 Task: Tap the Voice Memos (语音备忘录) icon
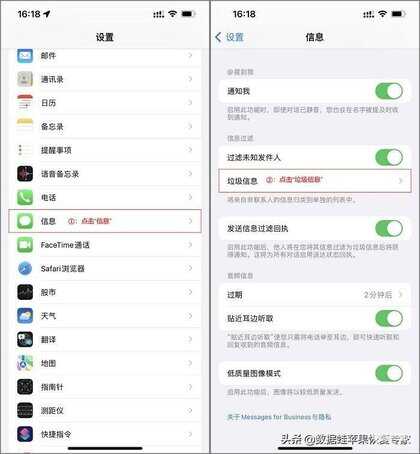25,174
